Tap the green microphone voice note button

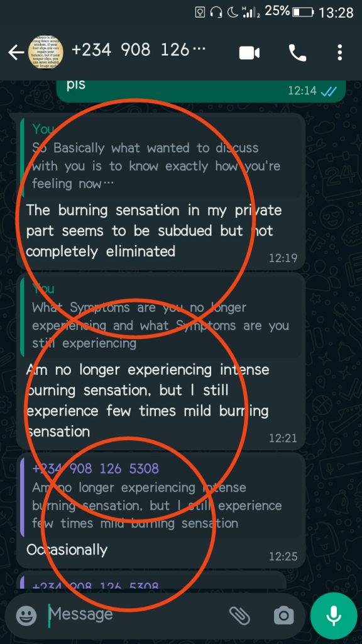click(334, 616)
